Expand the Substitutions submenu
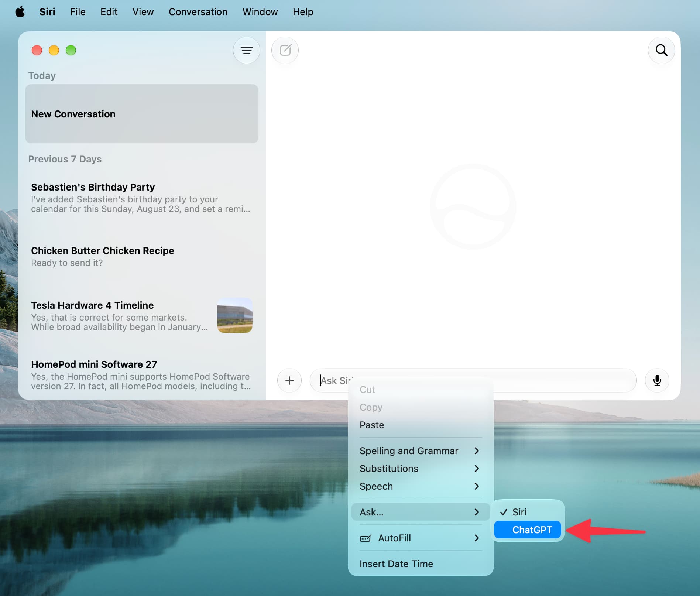The height and width of the screenshot is (596, 700). pyautogui.click(x=421, y=469)
